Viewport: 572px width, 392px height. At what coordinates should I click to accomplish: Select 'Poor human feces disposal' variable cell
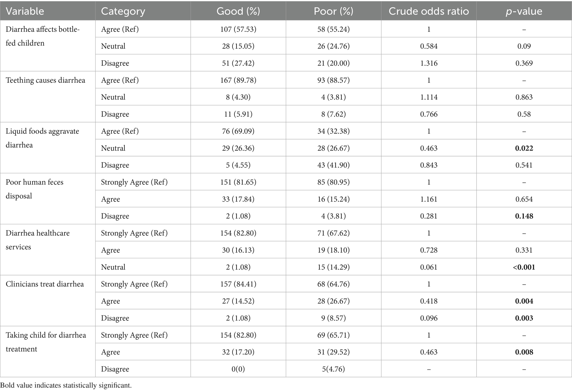(35, 189)
